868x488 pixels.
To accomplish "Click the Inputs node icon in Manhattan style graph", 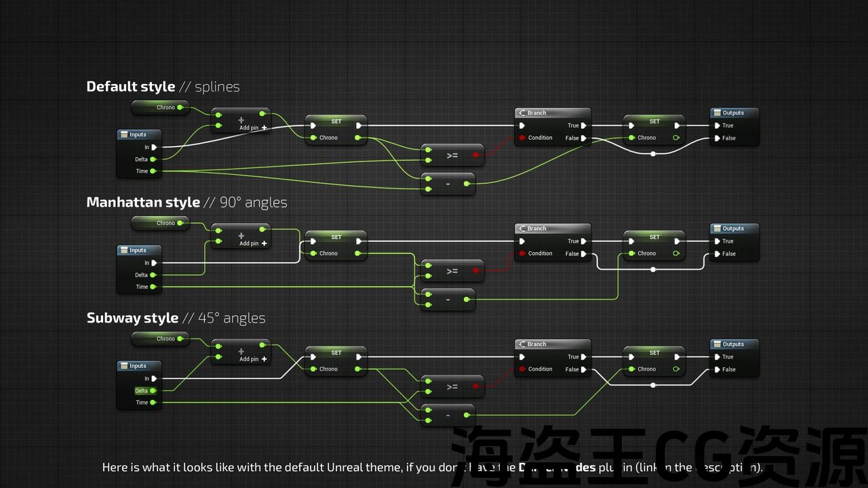I will tap(124, 250).
